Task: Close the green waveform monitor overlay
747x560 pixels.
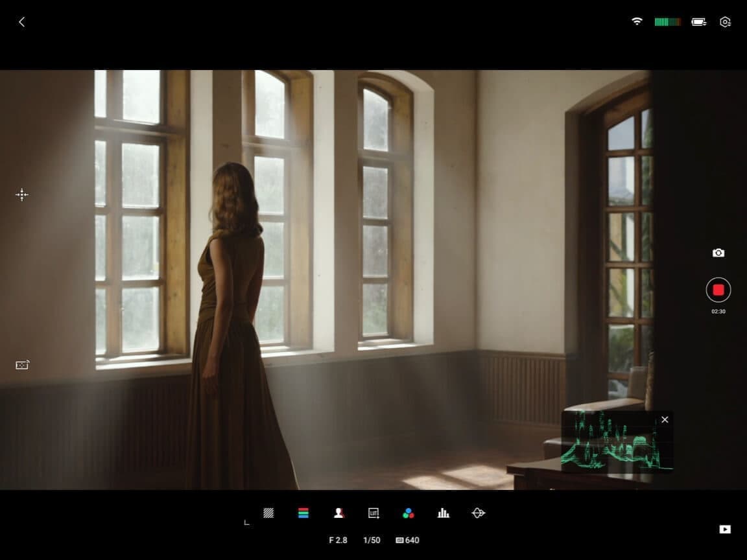Action: [x=665, y=420]
